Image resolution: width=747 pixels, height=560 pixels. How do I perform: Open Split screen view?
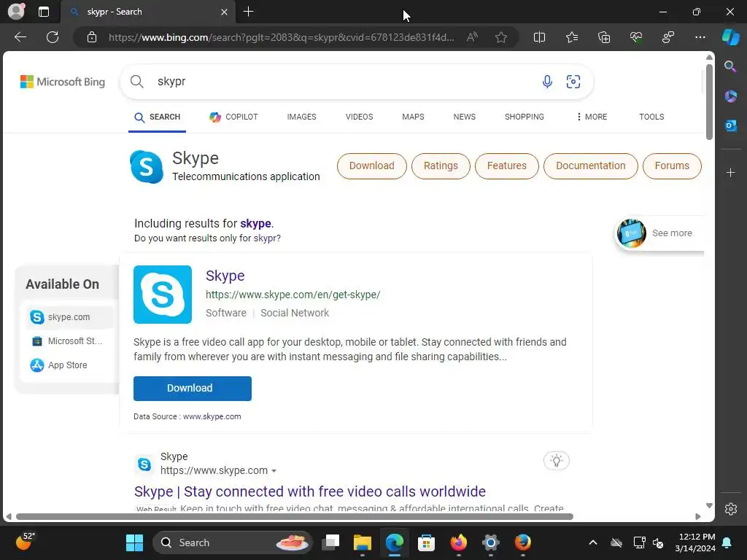pos(539,37)
